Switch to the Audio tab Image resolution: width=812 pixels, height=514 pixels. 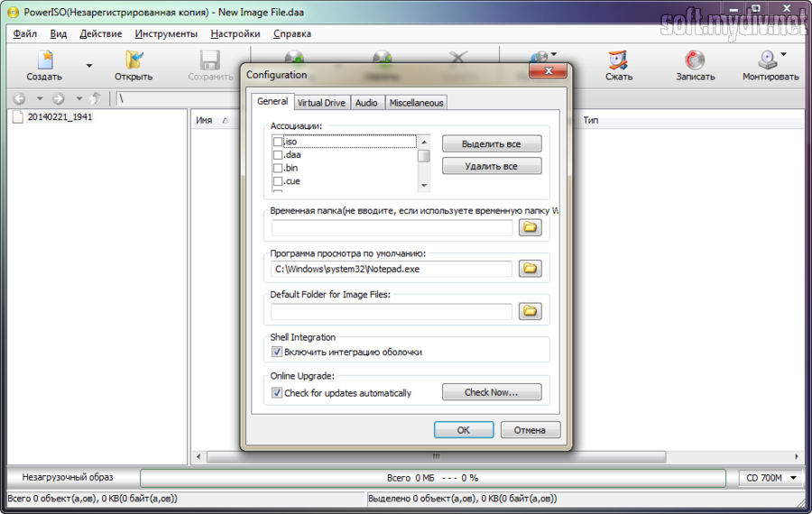pyautogui.click(x=366, y=103)
